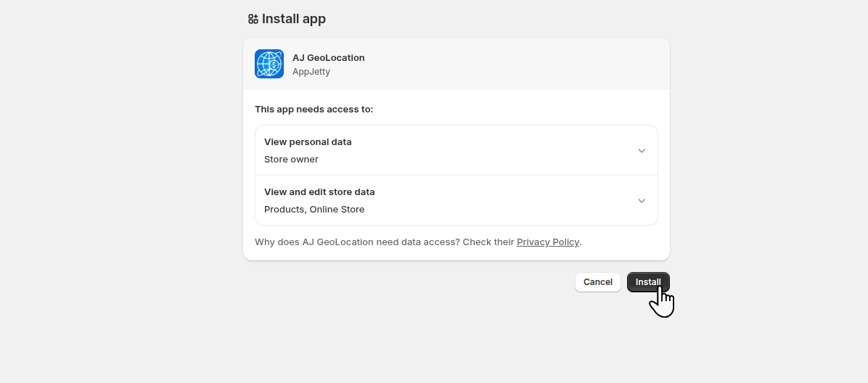This screenshot has height=383, width=868.
Task: Click the "View personal data" permission title
Action: 308,141
